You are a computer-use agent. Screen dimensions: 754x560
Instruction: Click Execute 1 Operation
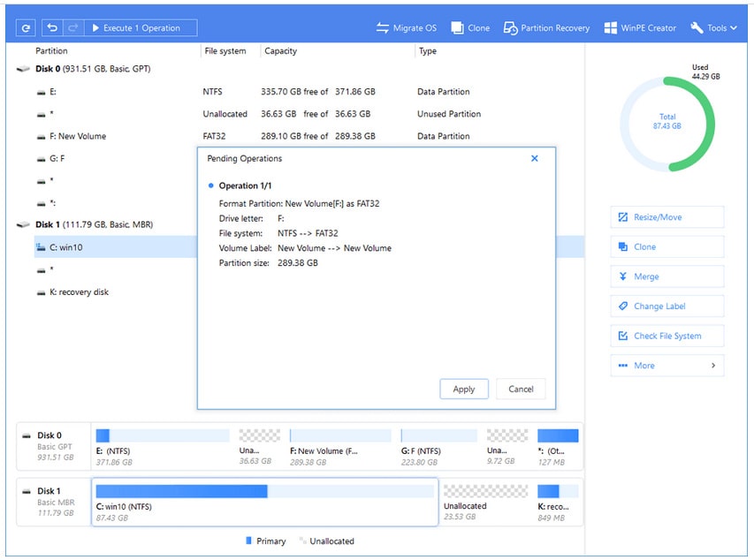click(x=141, y=26)
